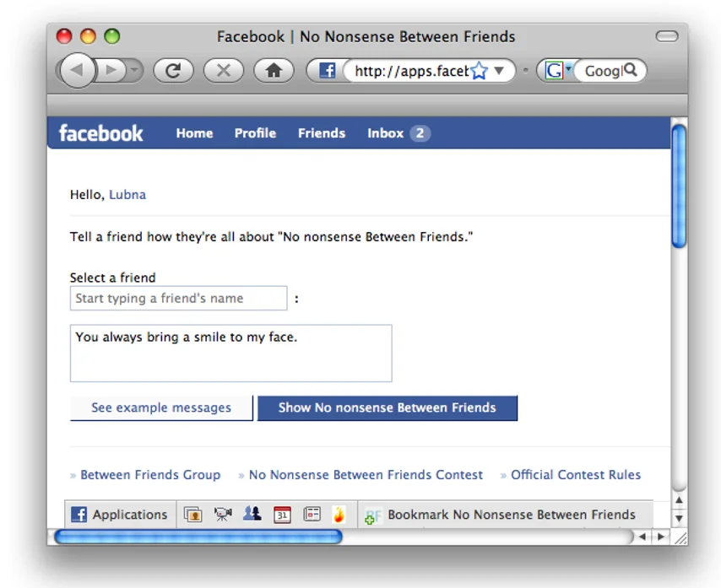Click the browser Forward arrow button
721x588 pixels.
coord(111,70)
